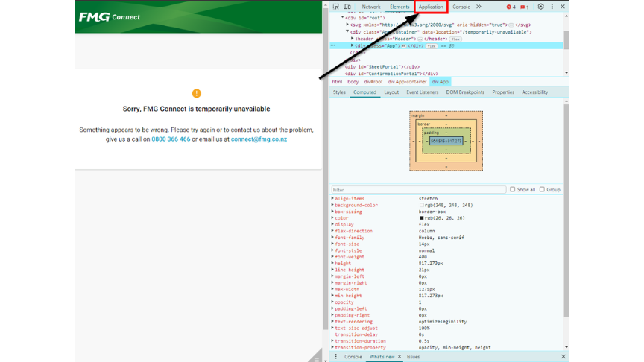Collapse the App-container div node
The width and height of the screenshot is (644, 362).
(x=347, y=31)
